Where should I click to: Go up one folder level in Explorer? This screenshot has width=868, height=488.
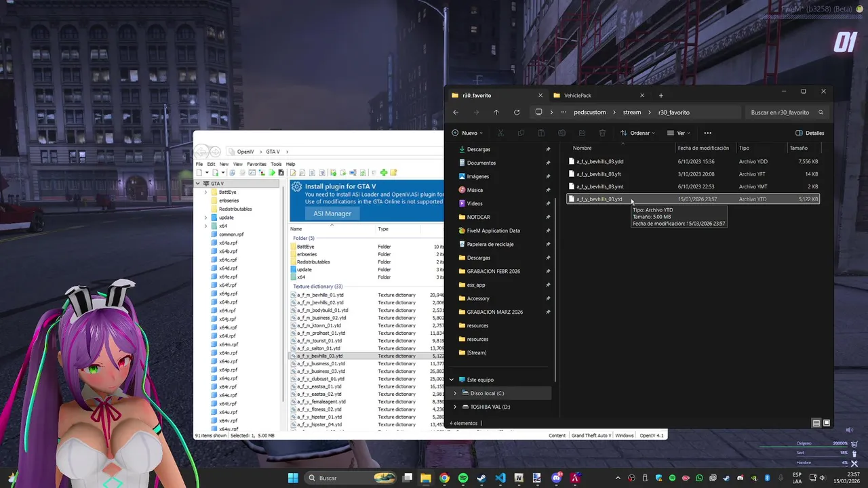(x=496, y=113)
